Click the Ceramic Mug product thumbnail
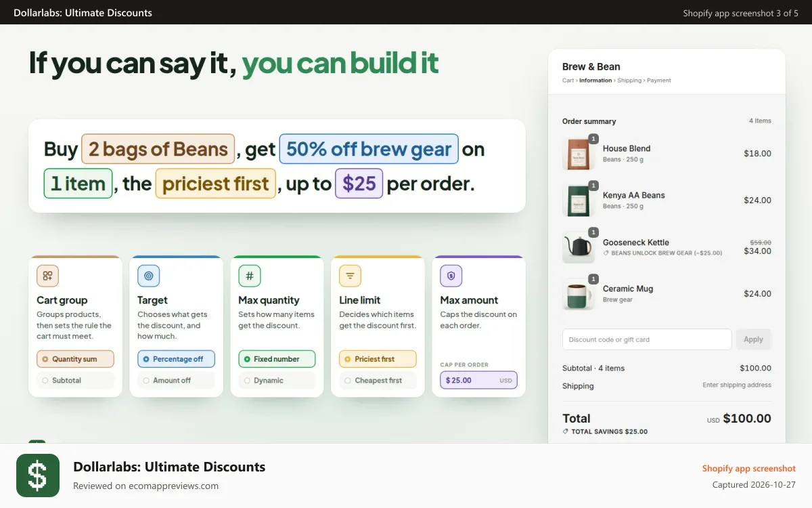The width and height of the screenshot is (812, 508). [579, 294]
